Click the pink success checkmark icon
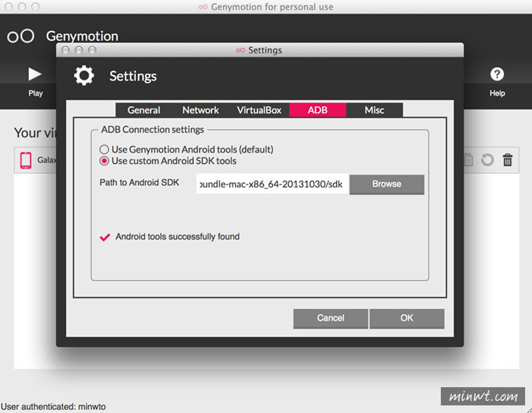532x413 pixels. point(105,237)
